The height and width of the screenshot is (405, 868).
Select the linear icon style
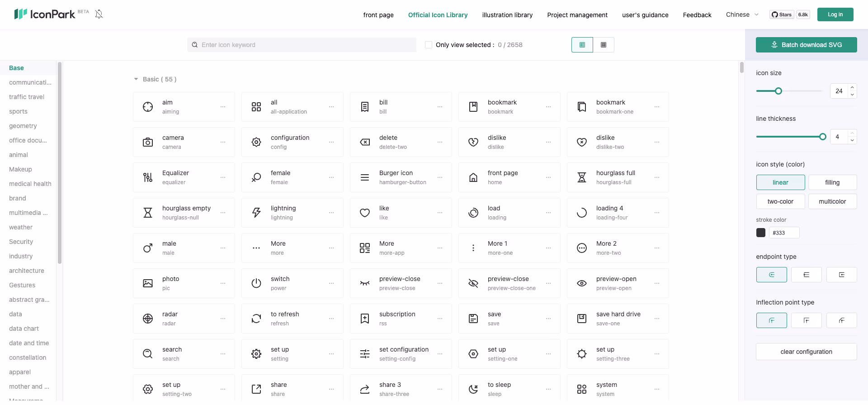pyautogui.click(x=780, y=182)
